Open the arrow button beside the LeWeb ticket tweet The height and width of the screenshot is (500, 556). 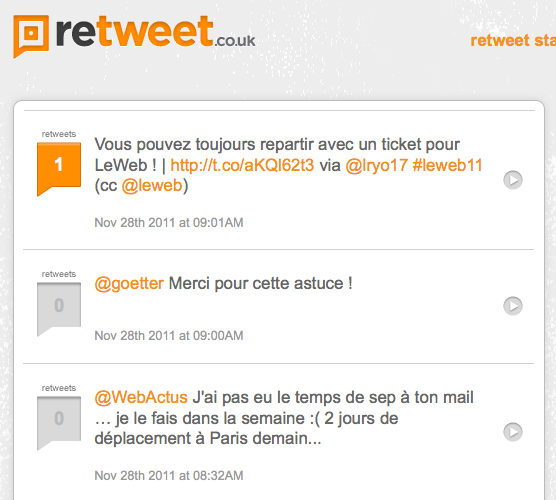click(x=513, y=180)
